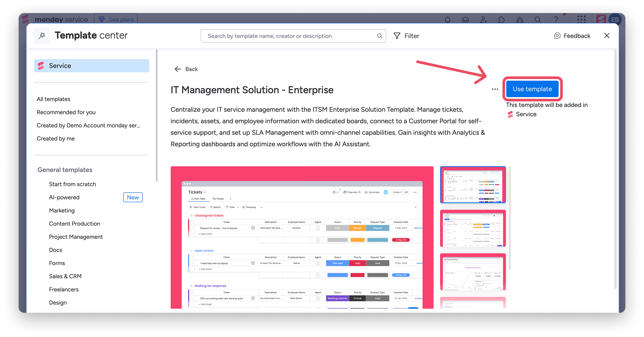Select the Docs template category
Viewport: 644px width, 337px height.
click(x=55, y=250)
